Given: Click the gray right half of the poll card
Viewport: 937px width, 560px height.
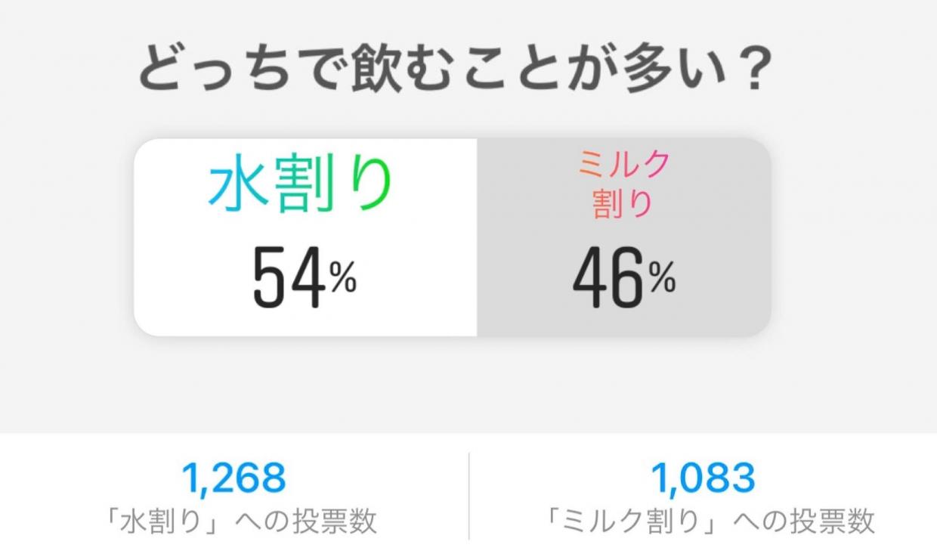Looking at the screenshot, I should click(623, 237).
